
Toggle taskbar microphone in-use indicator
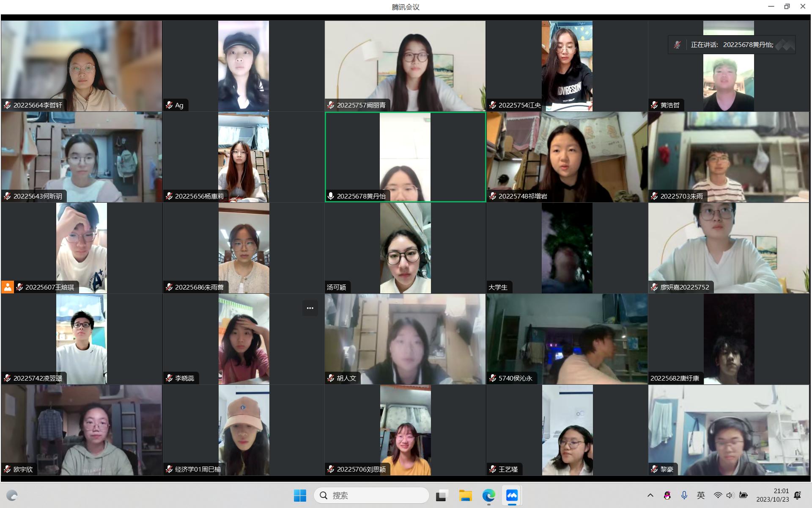pos(684,495)
